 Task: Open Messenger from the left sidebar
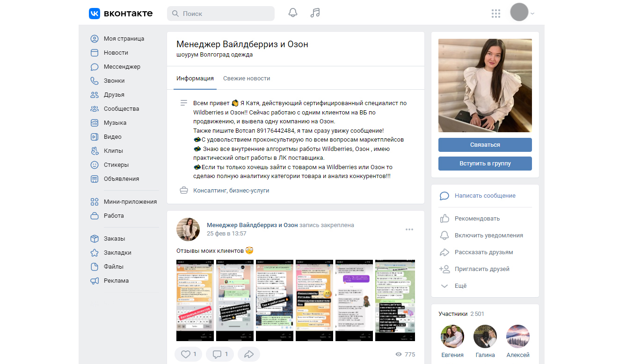tap(122, 67)
